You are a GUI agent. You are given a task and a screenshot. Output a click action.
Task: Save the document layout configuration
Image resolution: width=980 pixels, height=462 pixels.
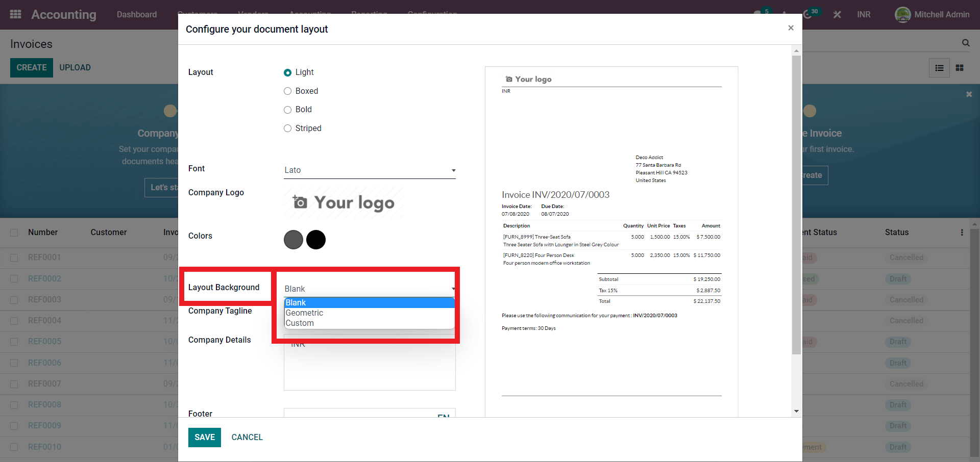coord(204,437)
